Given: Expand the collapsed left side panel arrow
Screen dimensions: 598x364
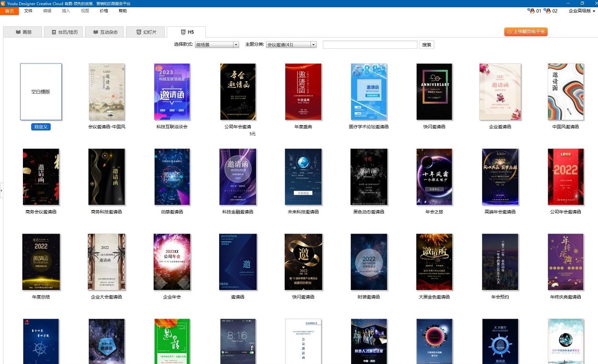Looking at the screenshot, I should 1,190.
